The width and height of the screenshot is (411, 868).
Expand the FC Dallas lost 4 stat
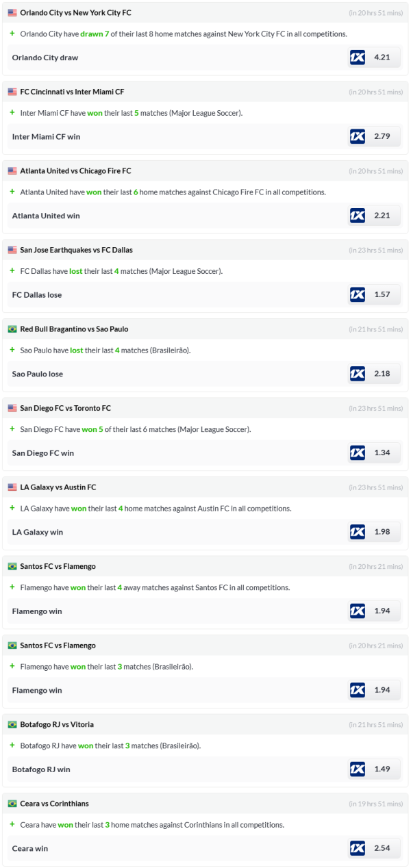click(12, 271)
